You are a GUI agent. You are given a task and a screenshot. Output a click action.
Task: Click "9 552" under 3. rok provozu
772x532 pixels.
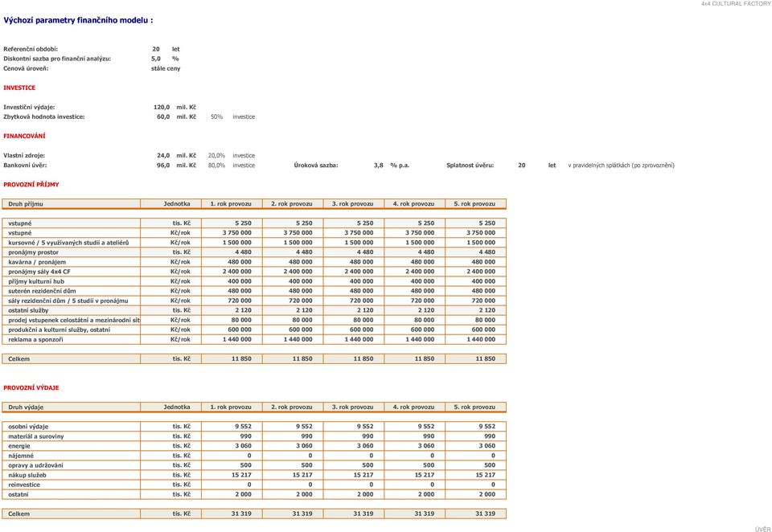(365, 427)
